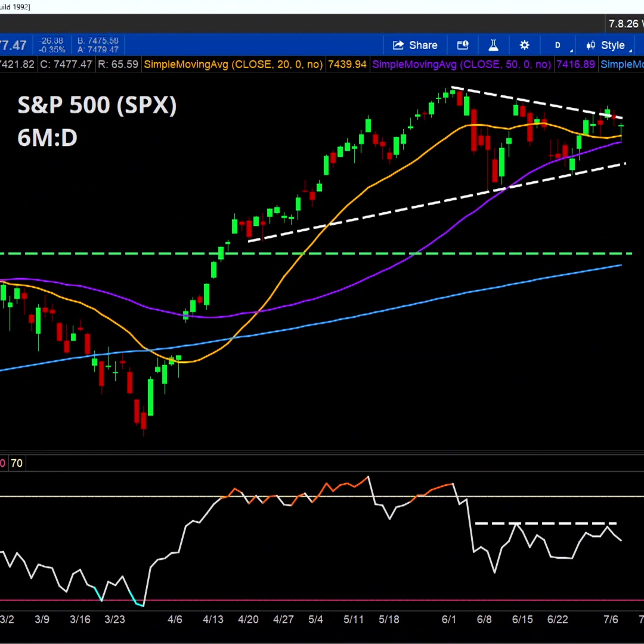Click the 50-period SimpleMovingAvg label

click(x=461, y=64)
